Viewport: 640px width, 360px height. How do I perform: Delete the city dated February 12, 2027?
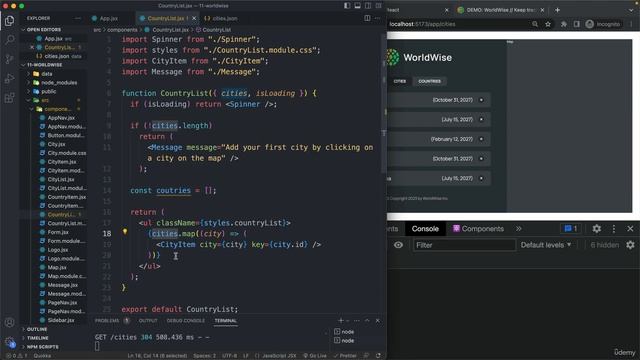point(481,139)
